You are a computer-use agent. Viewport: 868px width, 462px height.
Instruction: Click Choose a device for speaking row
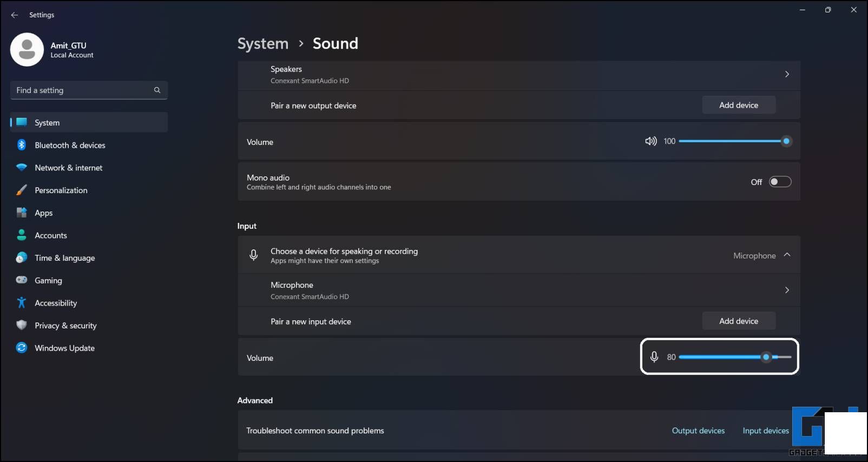click(519, 255)
